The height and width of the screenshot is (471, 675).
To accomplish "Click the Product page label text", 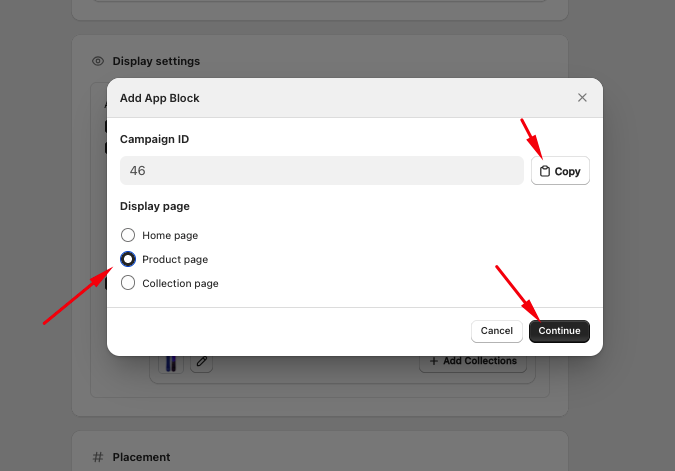I will click(175, 259).
